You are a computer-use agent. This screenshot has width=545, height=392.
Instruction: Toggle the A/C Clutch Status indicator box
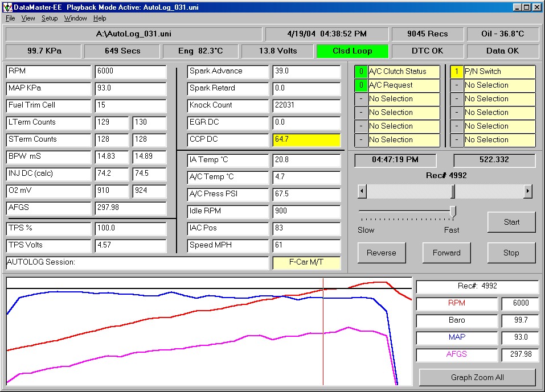point(360,72)
